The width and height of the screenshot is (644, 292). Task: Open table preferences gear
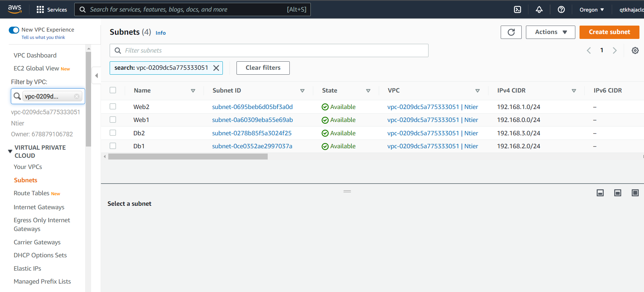tap(635, 50)
